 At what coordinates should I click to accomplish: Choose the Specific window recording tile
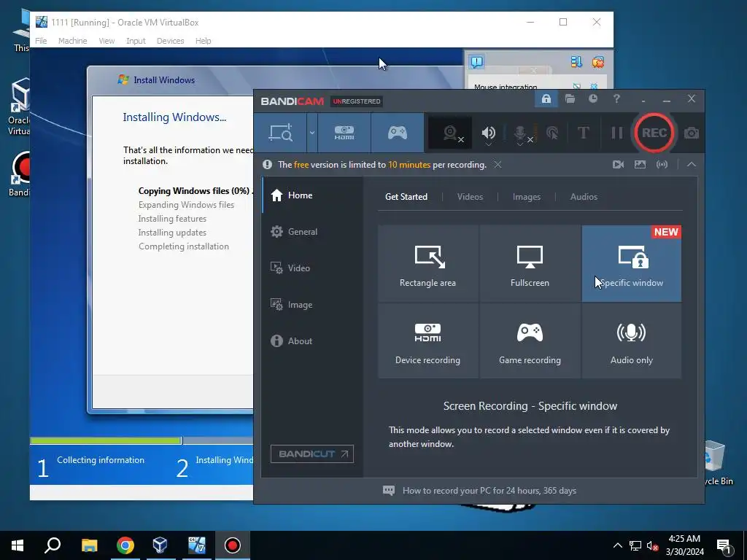631,263
